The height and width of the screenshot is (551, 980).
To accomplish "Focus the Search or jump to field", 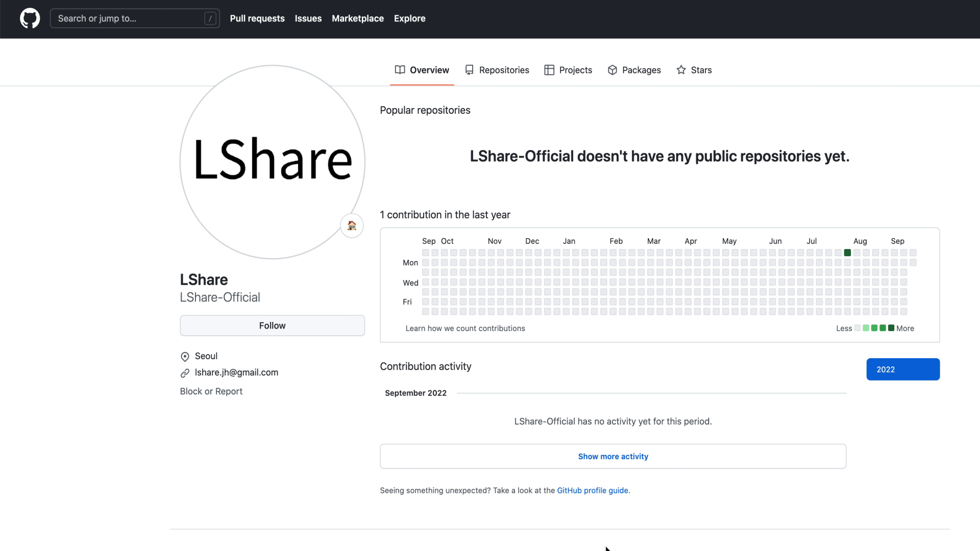I will coord(135,18).
